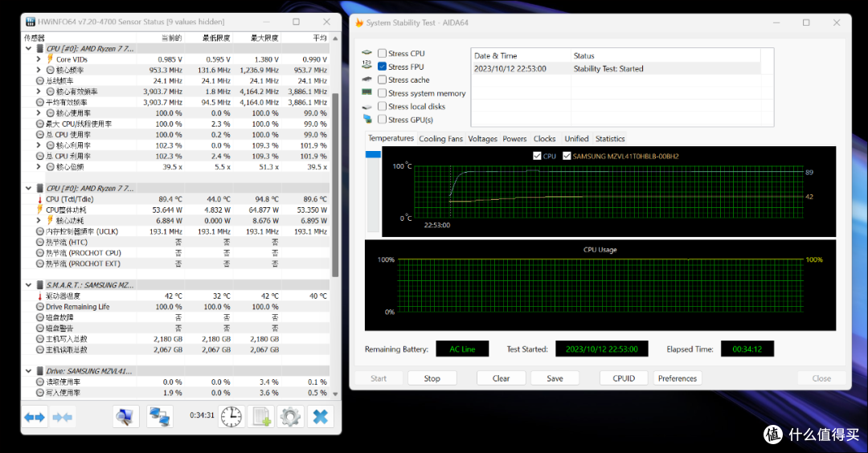Click Drive Remaining Life sensor icon
The image size is (868, 453).
(40, 307)
